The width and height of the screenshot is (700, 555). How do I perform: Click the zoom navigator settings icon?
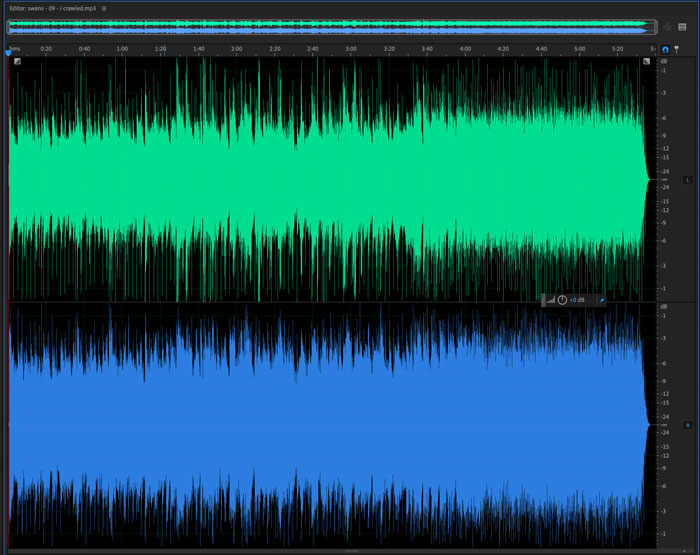tap(682, 27)
